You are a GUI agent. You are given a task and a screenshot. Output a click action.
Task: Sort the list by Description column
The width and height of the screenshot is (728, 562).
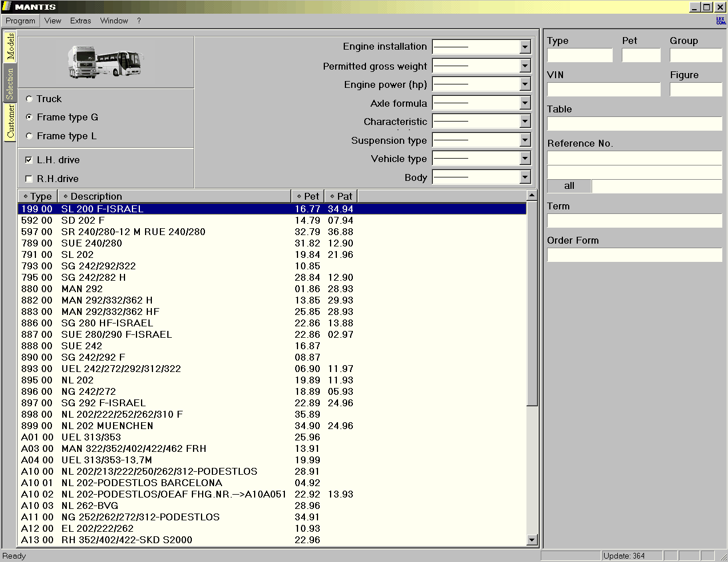click(x=174, y=196)
